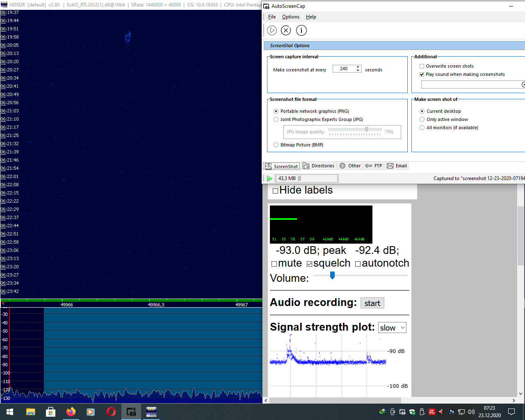The width and height of the screenshot is (525, 420).
Task: Switch to the ScreenShot tab
Action: click(282, 166)
